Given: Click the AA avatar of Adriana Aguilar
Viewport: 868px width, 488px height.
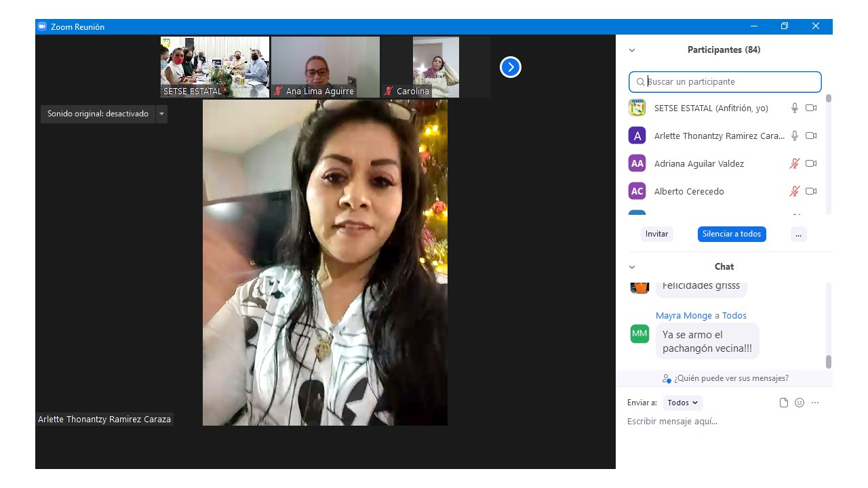Looking at the screenshot, I should [637, 163].
